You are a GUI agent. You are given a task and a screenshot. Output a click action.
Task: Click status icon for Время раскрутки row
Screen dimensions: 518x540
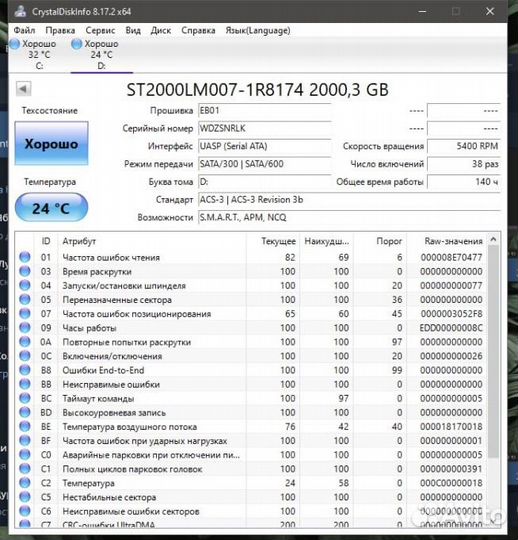(25, 271)
